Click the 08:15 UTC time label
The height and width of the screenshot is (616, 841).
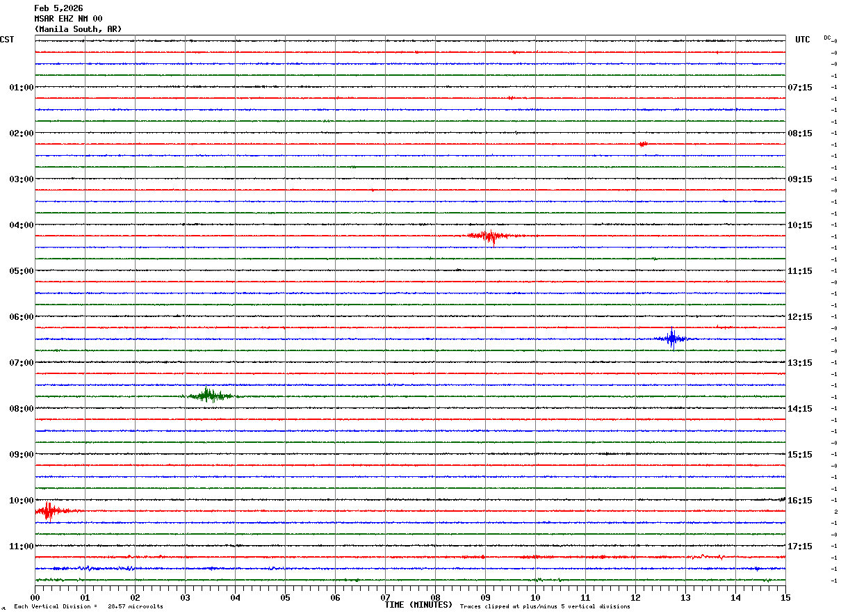(800, 133)
